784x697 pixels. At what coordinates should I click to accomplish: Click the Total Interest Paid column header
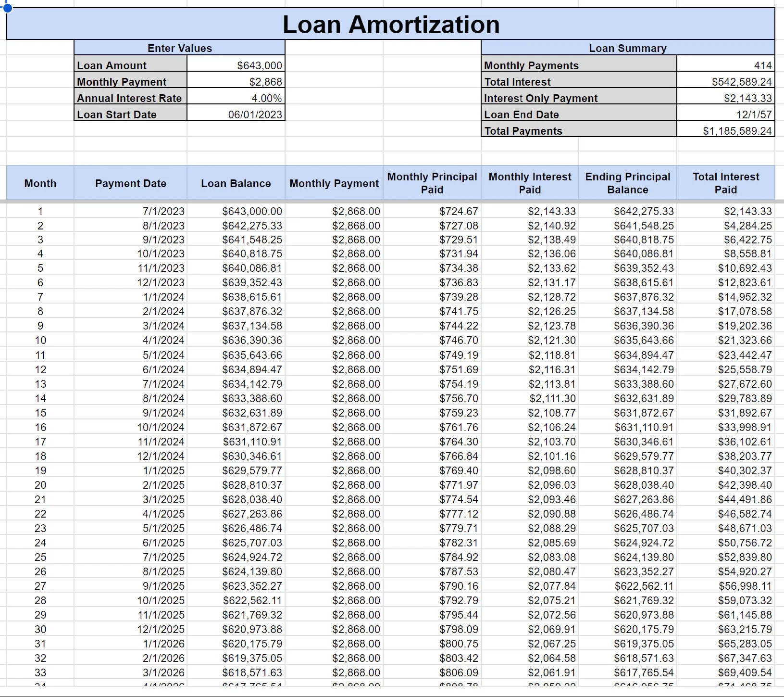click(725, 183)
